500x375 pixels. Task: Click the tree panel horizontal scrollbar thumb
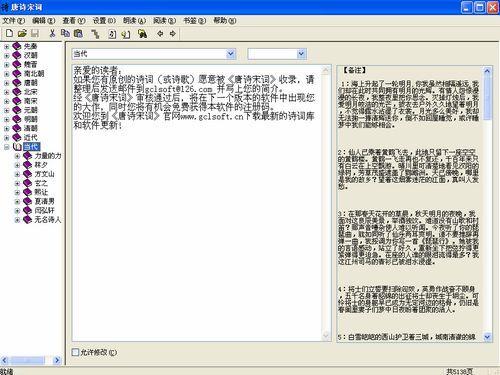[27, 360]
